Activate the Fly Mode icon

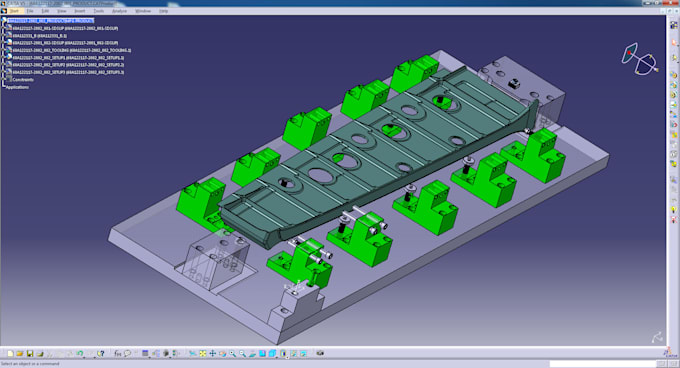[x=193, y=354]
